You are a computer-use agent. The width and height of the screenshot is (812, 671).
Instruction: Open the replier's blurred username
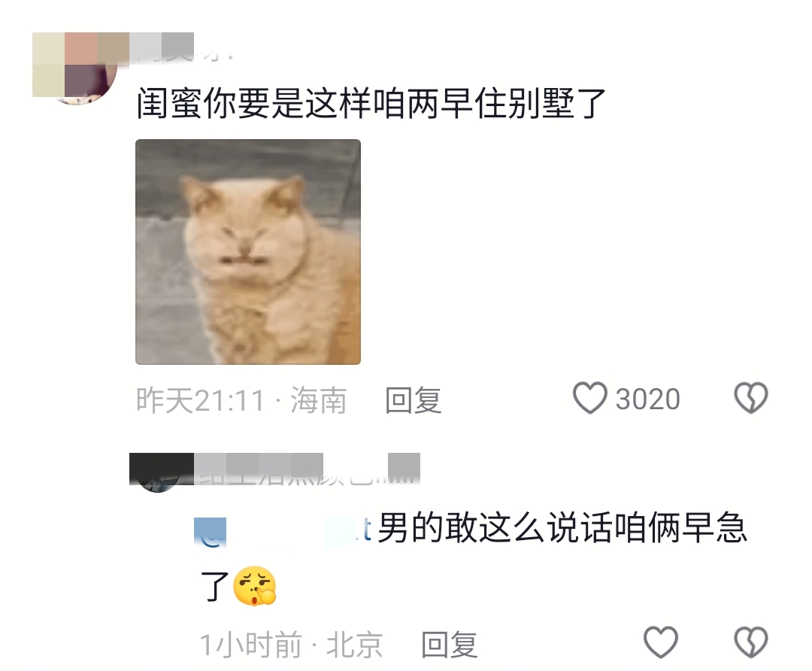coord(307,469)
